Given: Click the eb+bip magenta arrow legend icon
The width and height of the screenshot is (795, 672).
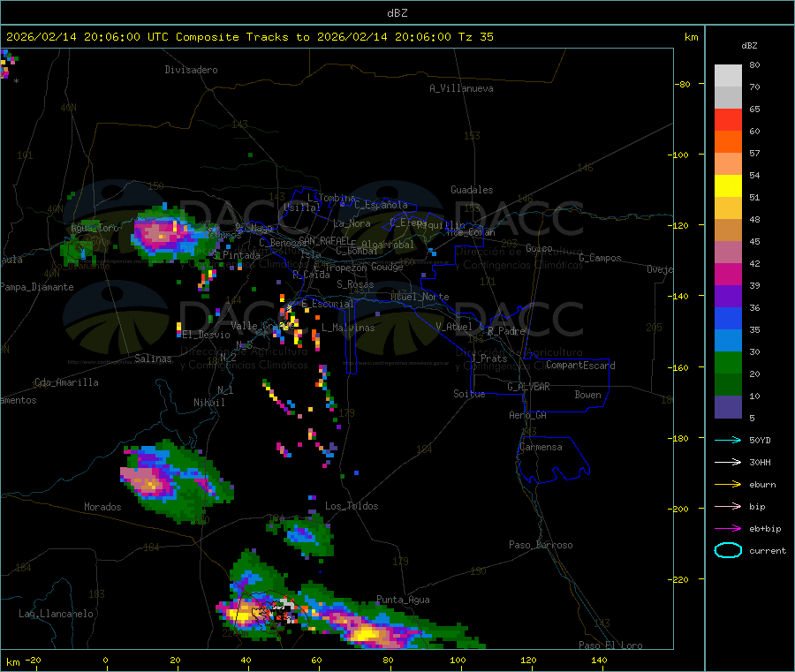Looking at the screenshot, I should pos(728,529).
